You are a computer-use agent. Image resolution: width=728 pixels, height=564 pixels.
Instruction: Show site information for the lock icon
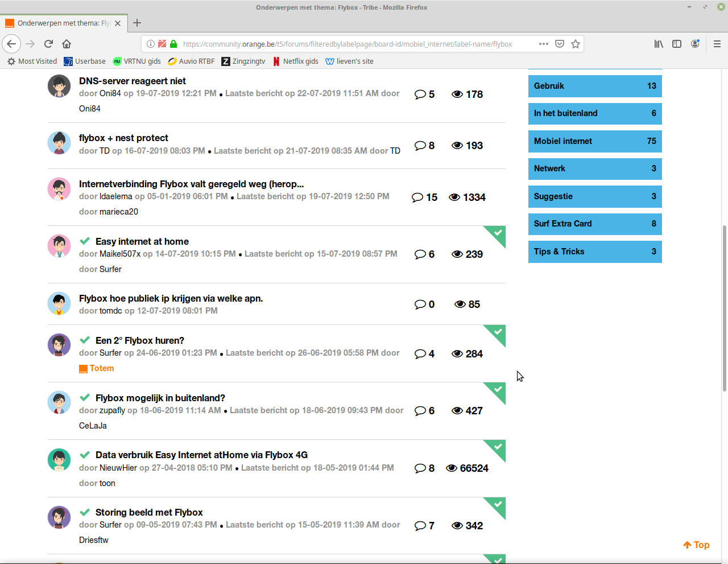173,44
